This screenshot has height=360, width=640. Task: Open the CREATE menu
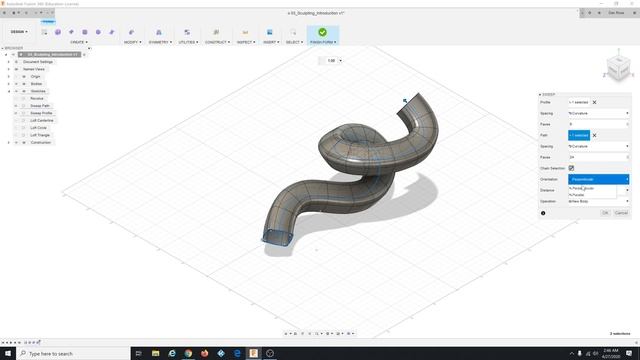[x=79, y=42]
